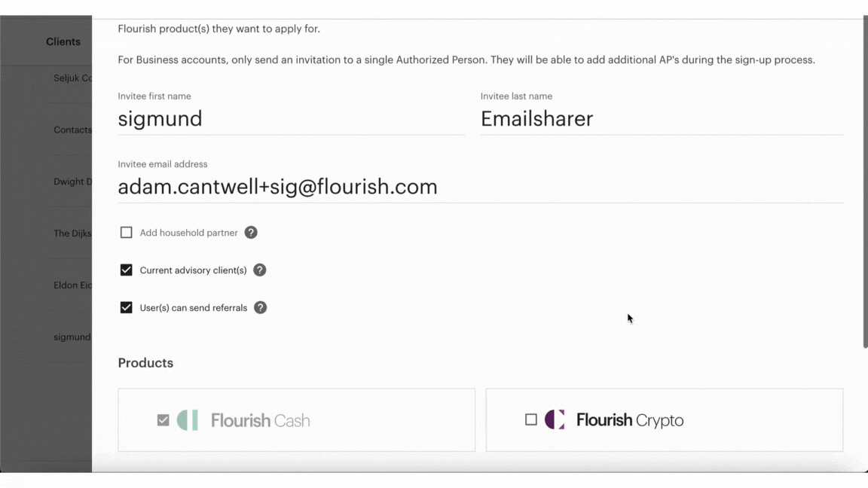Image resolution: width=868 pixels, height=488 pixels.
Task: Open help for Current advisory client(s)
Action: coord(260,270)
